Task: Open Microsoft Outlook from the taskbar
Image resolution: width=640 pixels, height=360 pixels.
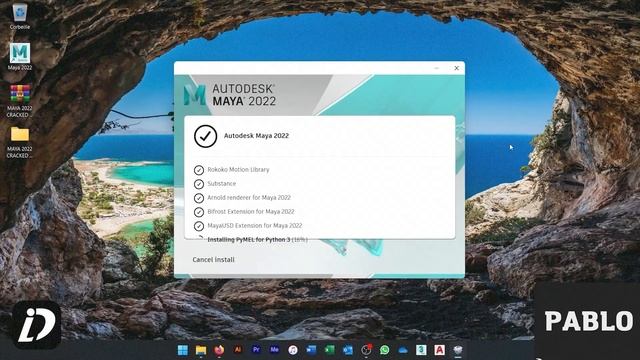Action: pyautogui.click(x=348, y=350)
